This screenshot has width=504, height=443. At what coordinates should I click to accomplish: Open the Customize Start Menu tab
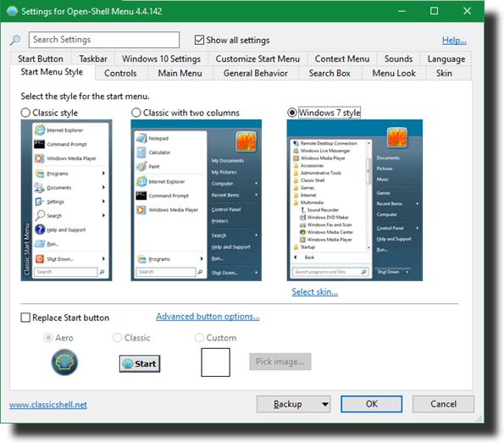click(x=258, y=58)
